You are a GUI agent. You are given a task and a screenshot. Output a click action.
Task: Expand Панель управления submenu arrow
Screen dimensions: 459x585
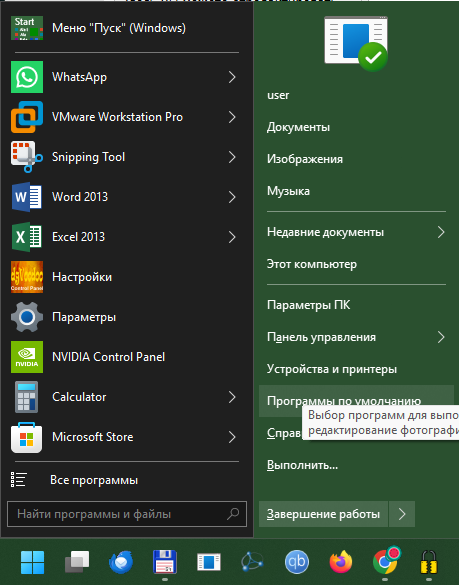tap(441, 337)
